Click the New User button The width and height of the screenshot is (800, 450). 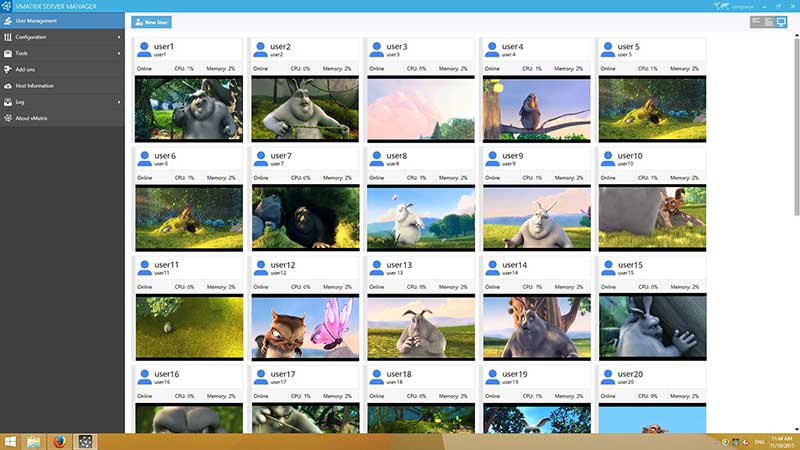tap(150, 21)
